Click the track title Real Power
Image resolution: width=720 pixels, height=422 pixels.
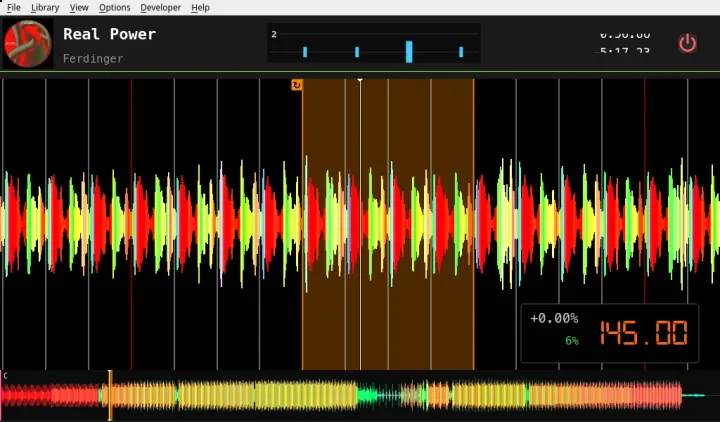(109, 34)
